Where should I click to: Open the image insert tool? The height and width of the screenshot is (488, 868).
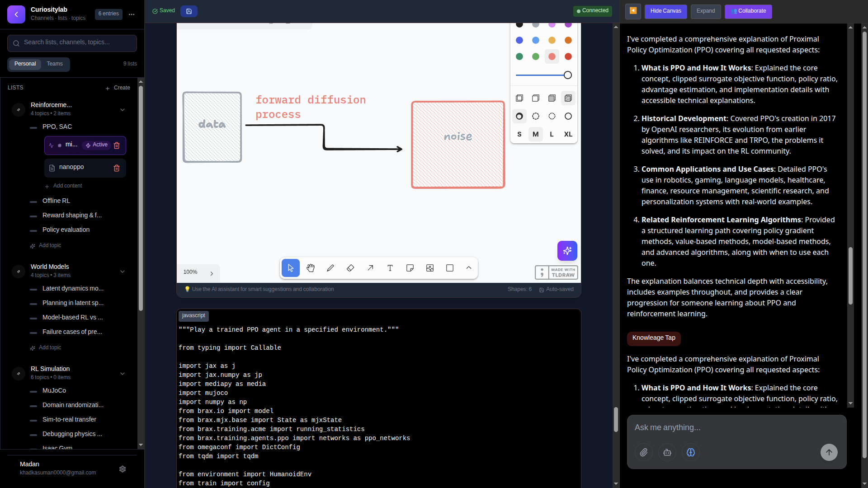[x=429, y=268]
